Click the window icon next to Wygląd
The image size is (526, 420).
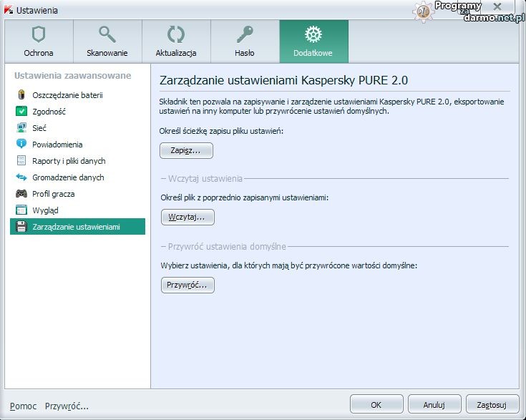21,210
